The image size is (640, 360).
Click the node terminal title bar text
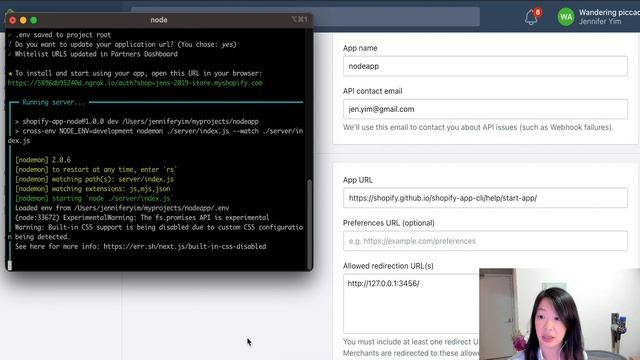[x=159, y=20]
